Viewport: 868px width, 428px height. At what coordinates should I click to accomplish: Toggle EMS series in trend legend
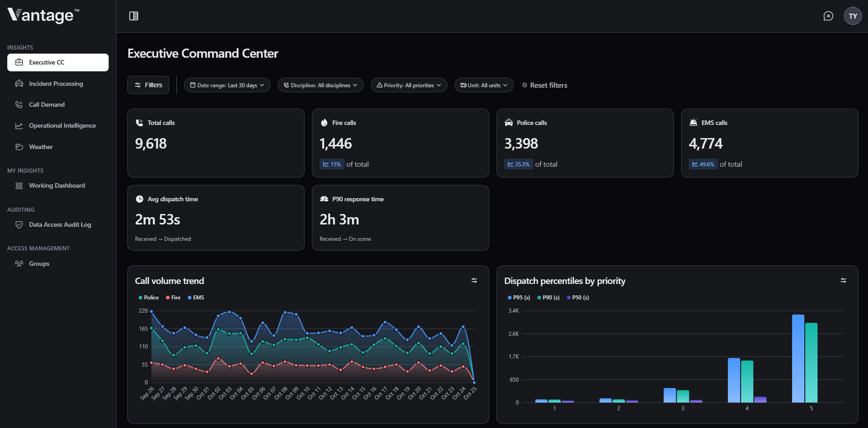coord(196,298)
